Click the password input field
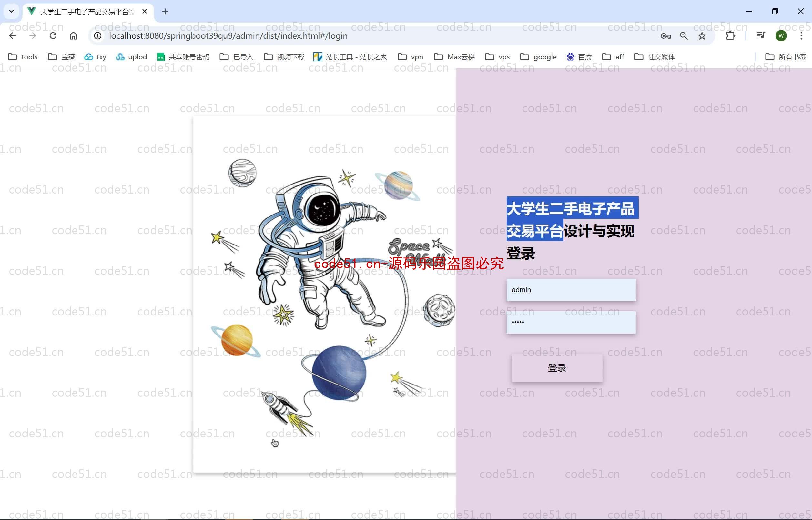 point(571,321)
